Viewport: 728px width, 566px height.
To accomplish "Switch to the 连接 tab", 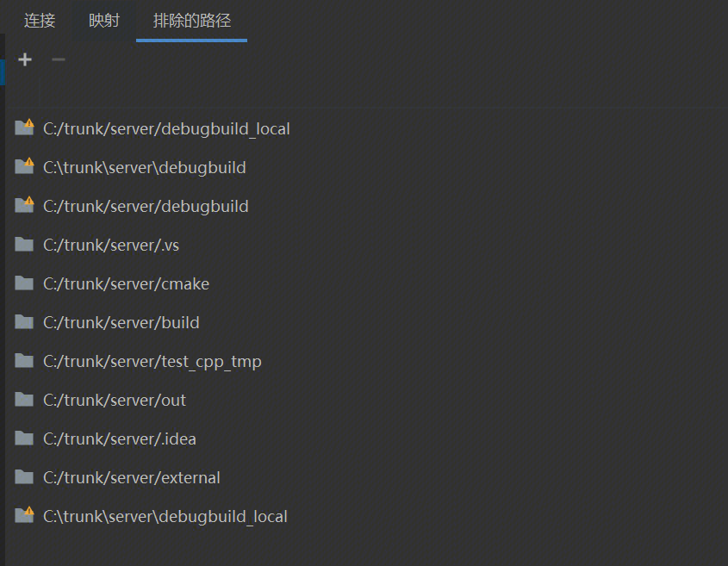I will [40, 21].
